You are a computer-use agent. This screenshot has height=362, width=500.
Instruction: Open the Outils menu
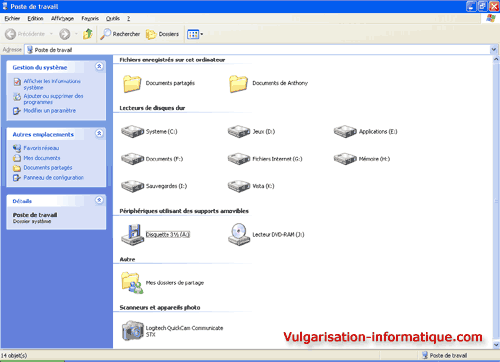point(113,19)
